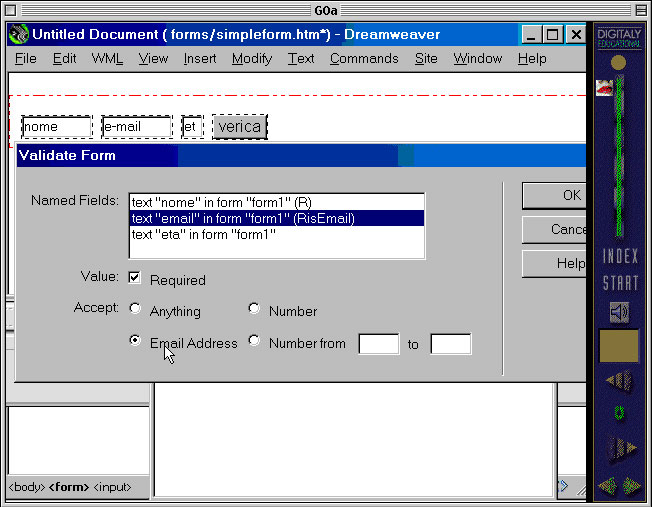The image size is (652, 507).
Task: Click the rewind arrows in sidebar
Action: [619, 381]
